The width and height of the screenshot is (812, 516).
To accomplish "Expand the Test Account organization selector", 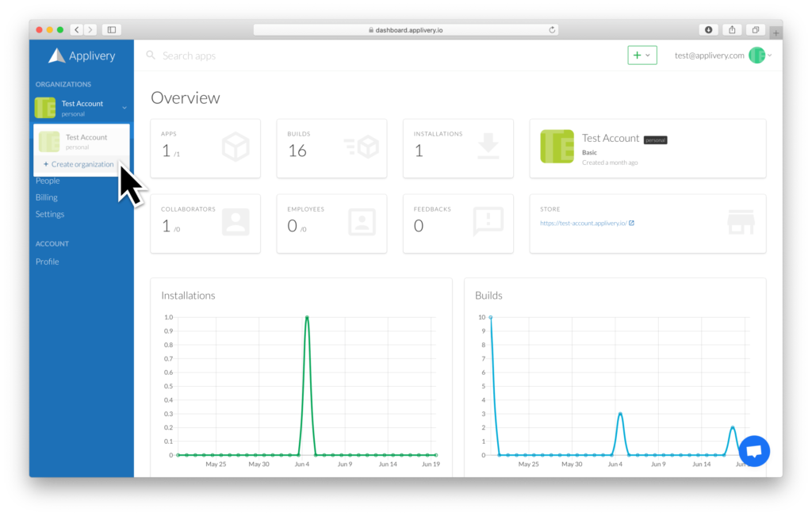I will (x=82, y=108).
